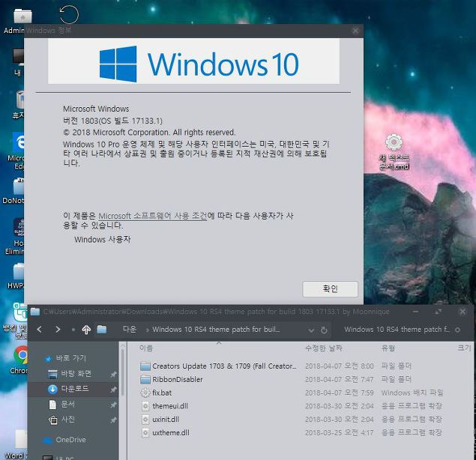Sort files by 수정한 날짜 column

[324, 348]
